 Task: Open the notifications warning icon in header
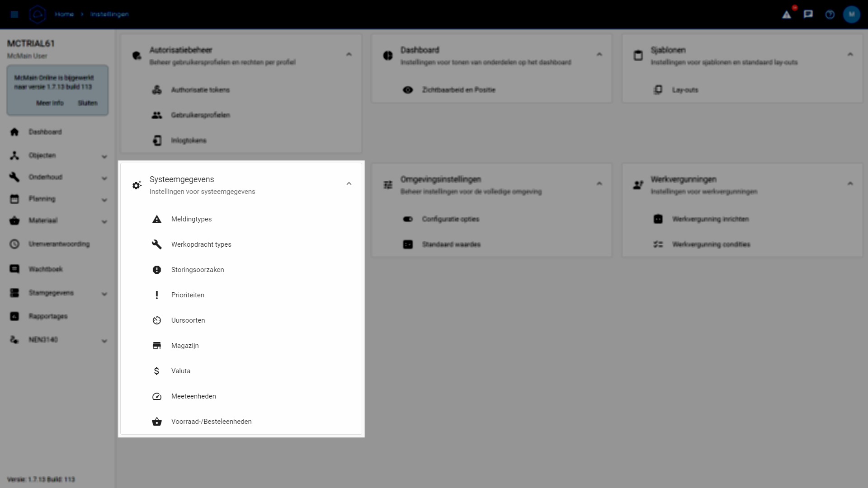click(x=787, y=14)
